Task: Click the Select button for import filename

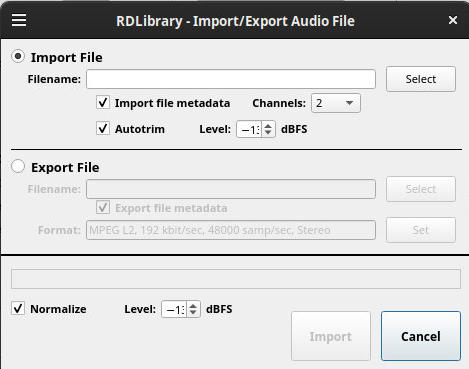Action: [421, 79]
